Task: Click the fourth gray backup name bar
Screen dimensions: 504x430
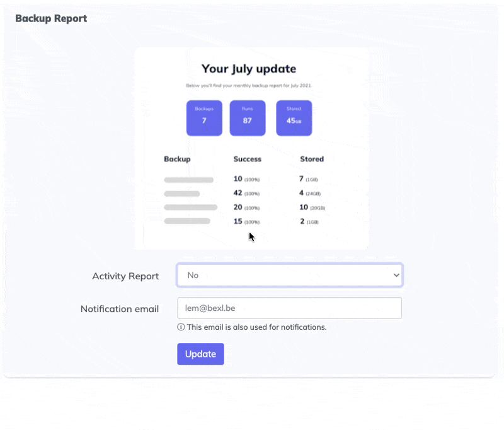Action: [187, 221]
